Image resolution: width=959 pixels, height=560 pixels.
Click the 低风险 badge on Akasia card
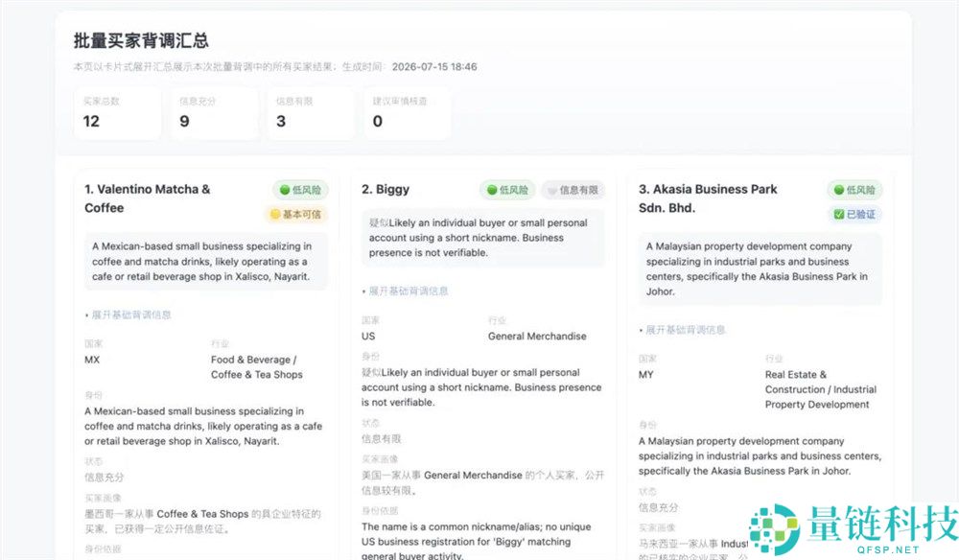[854, 190]
